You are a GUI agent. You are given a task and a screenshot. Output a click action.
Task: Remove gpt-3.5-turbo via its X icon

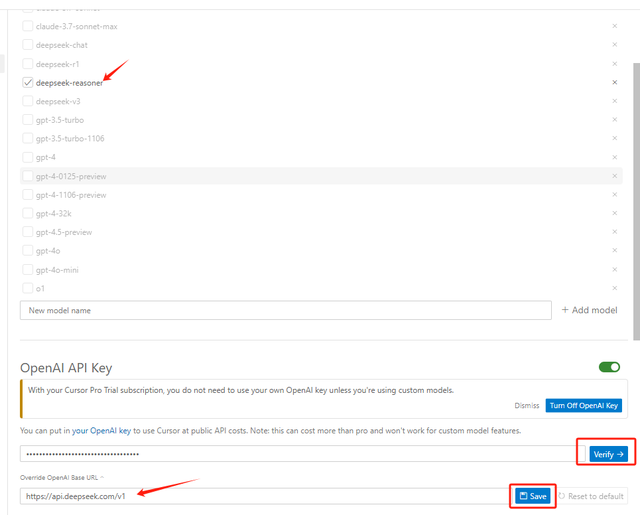coord(615,120)
